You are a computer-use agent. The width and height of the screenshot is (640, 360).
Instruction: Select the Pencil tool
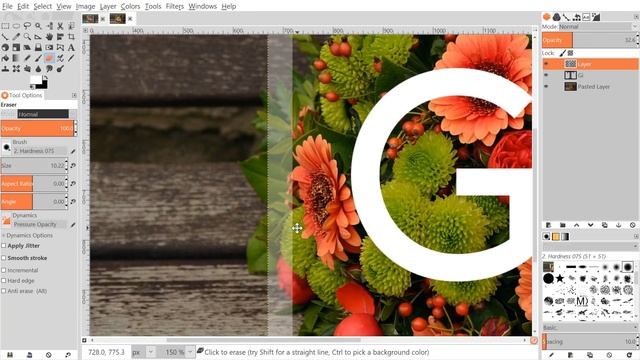click(27, 58)
